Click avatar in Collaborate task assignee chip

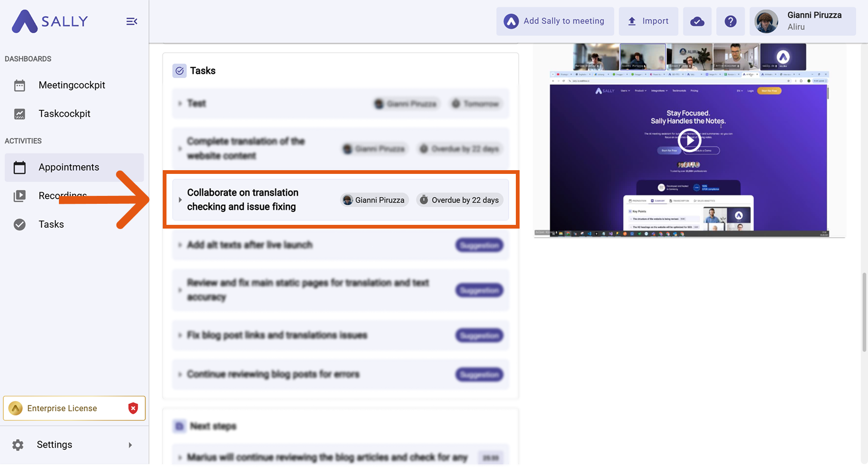(347, 200)
